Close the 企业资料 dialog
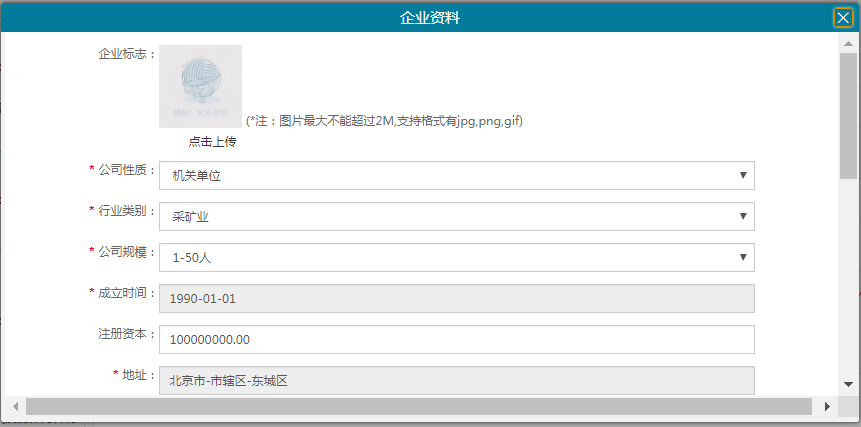The height and width of the screenshot is (427, 861). (843, 17)
